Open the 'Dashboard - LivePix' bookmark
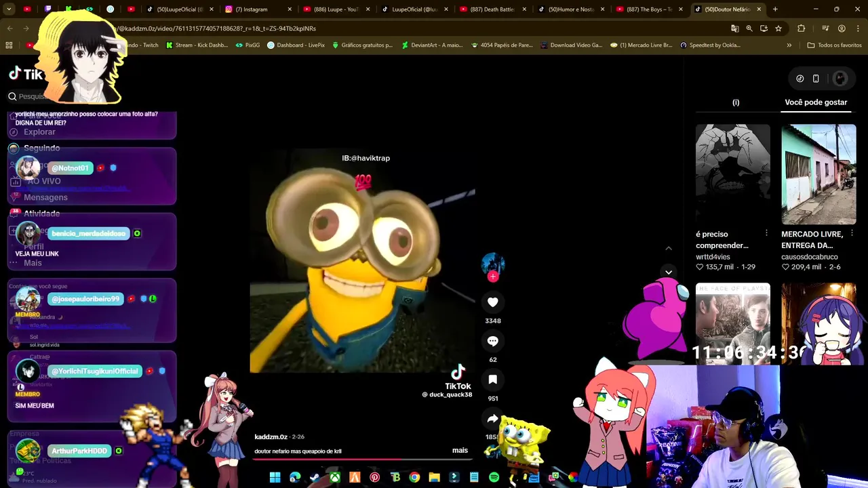The height and width of the screenshot is (488, 868). pos(296,45)
